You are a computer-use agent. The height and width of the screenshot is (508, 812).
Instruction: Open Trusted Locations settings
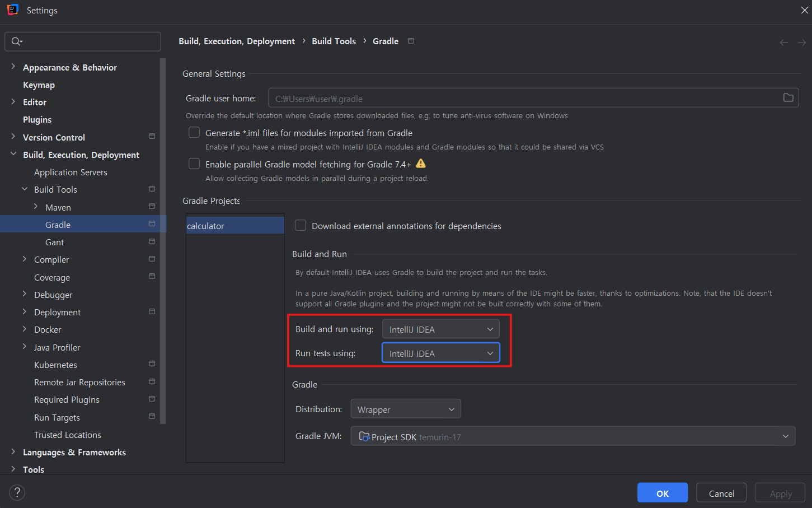tap(68, 435)
